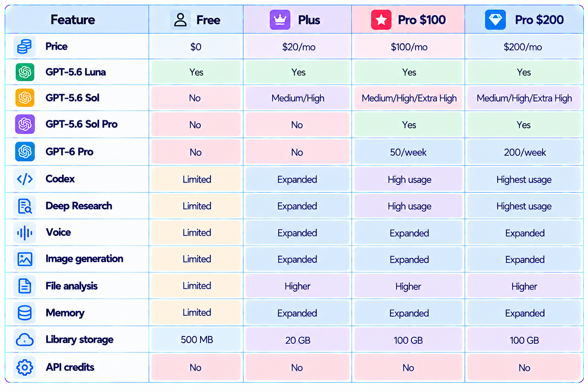Click Voice Expanded cell under Plus

point(297,233)
